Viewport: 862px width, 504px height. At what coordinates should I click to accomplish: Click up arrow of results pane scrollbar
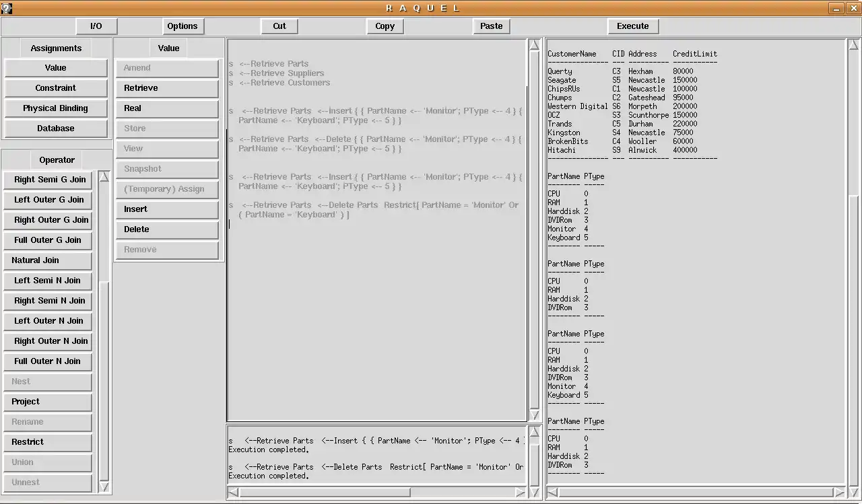[x=853, y=45]
